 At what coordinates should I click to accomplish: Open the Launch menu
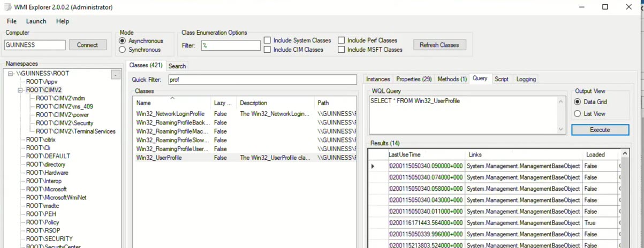coord(36,21)
